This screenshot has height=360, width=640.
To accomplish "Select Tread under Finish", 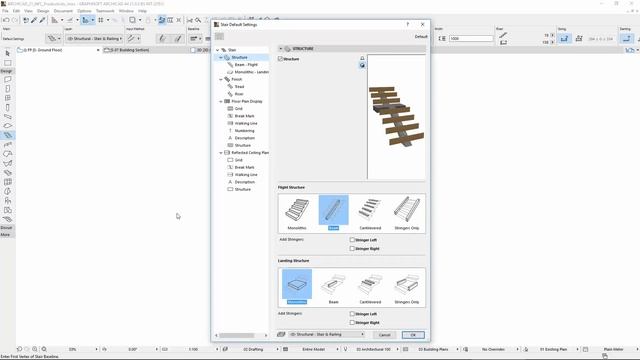I will [239, 87].
